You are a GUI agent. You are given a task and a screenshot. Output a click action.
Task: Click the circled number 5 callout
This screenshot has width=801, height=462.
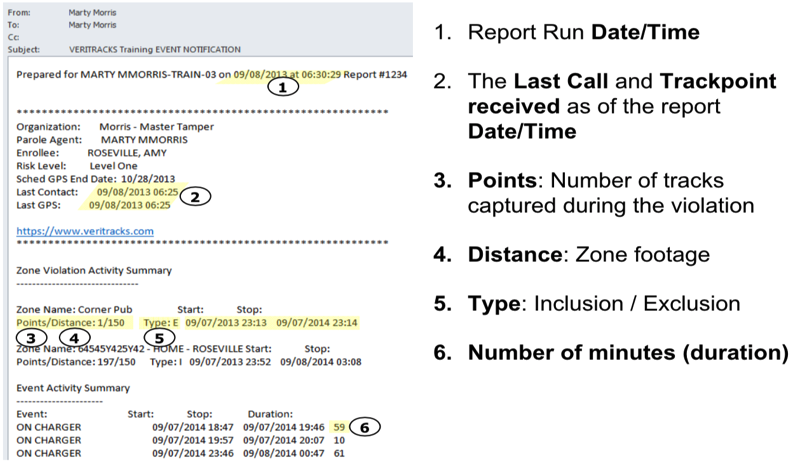coord(160,337)
